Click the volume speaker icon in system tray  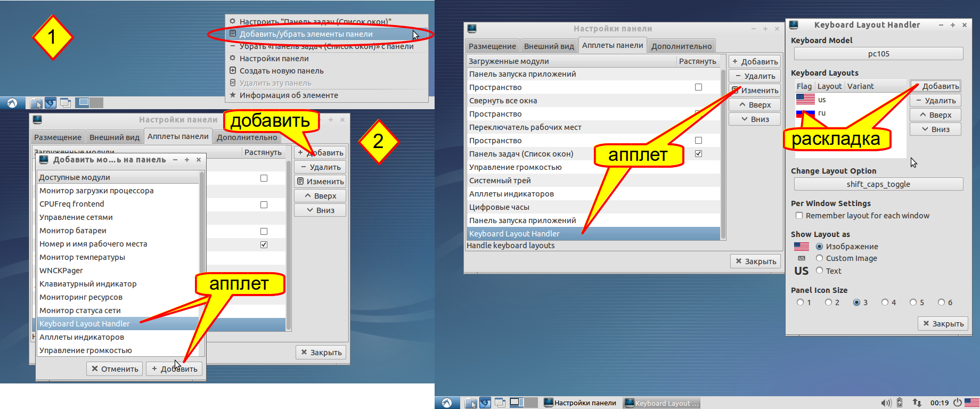tap(886, 403)
